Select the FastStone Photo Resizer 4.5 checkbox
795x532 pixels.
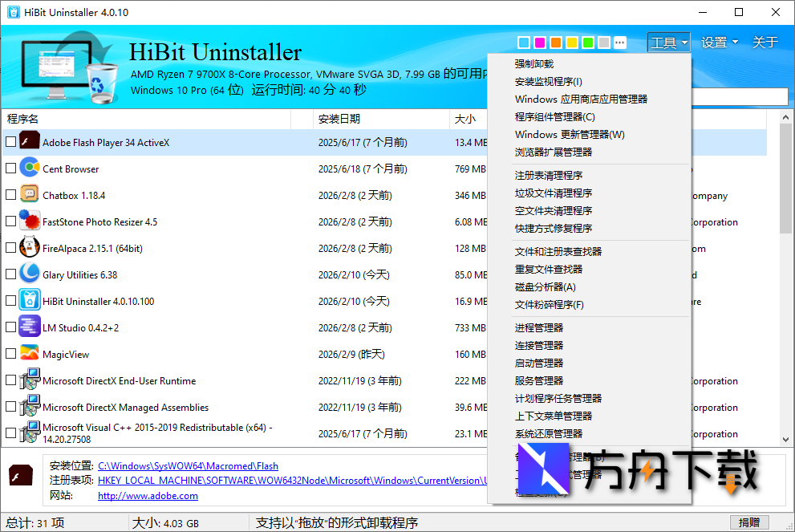(11, 220)
